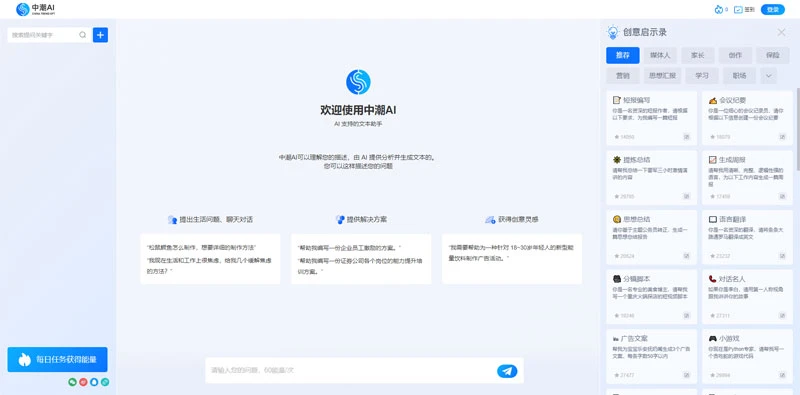Expand more categories with the chevron button
Screen dimensions: 800x395
768,76
